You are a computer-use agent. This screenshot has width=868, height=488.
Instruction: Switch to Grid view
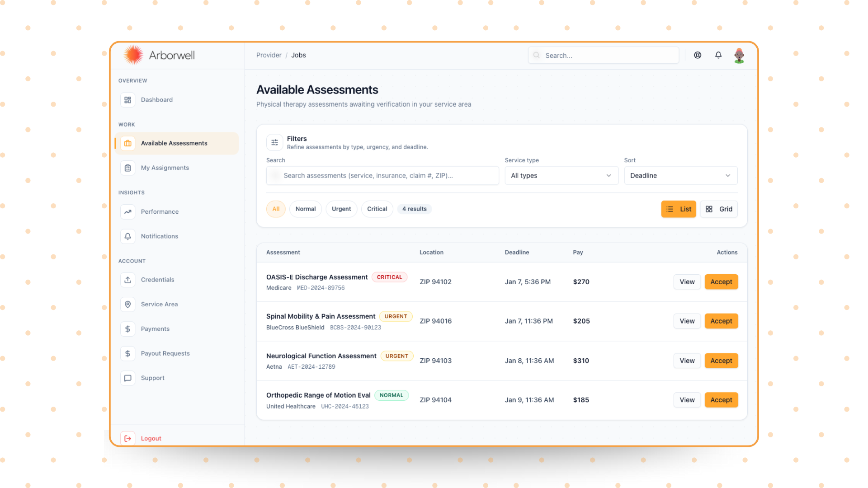tap(719, 209)
